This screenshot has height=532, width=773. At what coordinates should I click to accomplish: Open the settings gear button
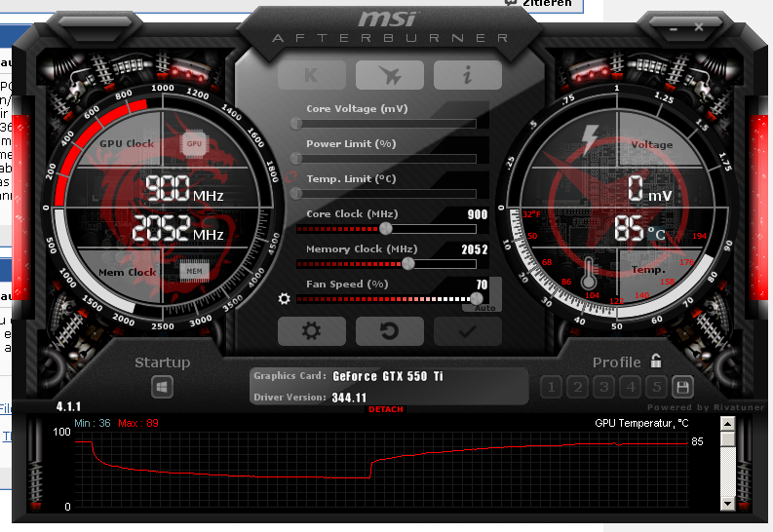pyautogui.click(x=312, y=331)
